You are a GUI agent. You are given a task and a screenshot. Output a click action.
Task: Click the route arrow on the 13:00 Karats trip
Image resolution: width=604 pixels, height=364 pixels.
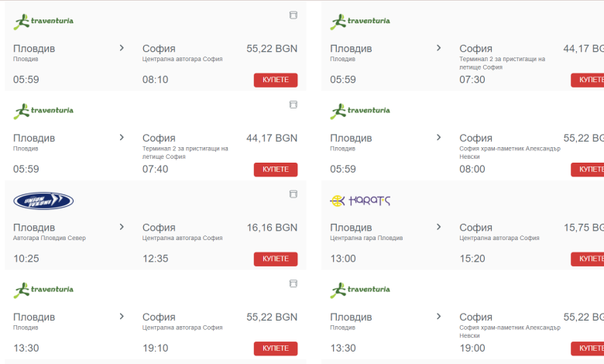[438, 227]
